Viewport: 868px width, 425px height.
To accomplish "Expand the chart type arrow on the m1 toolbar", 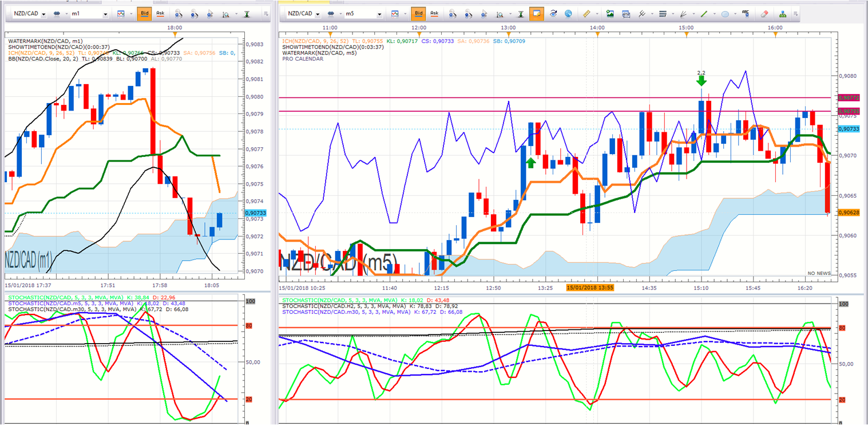I will (x=130, y=13).
